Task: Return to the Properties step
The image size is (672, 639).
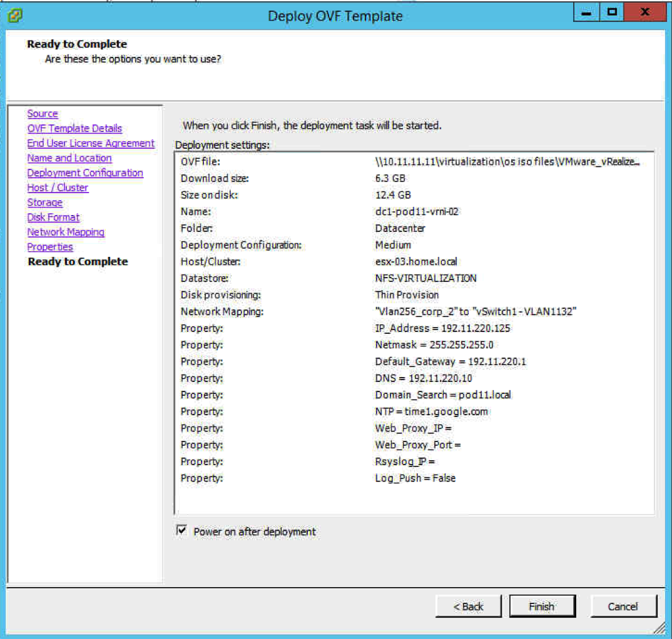Action: point(50,247)
